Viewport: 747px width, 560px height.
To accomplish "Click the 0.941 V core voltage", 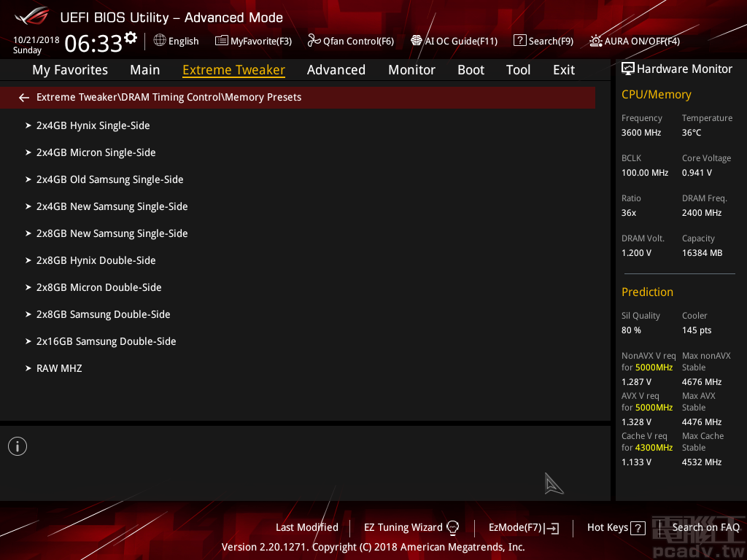I will pyautogui.click(x=697, y=173).
